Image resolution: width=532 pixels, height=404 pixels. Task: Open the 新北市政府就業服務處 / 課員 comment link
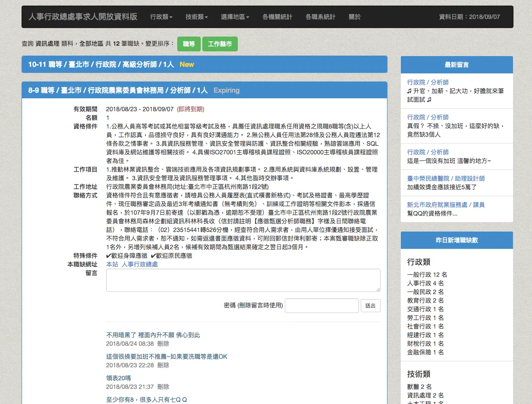pyautogui.click(x=445, y=204)
